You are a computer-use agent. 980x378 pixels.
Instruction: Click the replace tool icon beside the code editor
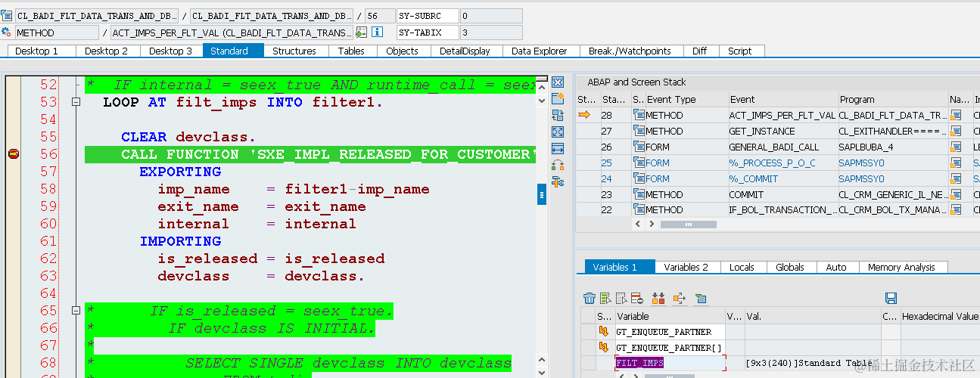click(x=558, y=116)
